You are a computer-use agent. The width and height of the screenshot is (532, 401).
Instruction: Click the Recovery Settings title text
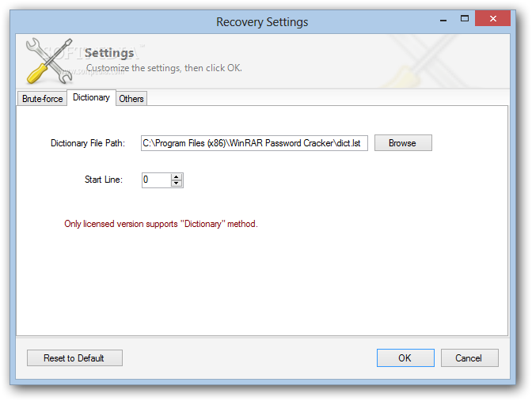click(x=262, y=22)
